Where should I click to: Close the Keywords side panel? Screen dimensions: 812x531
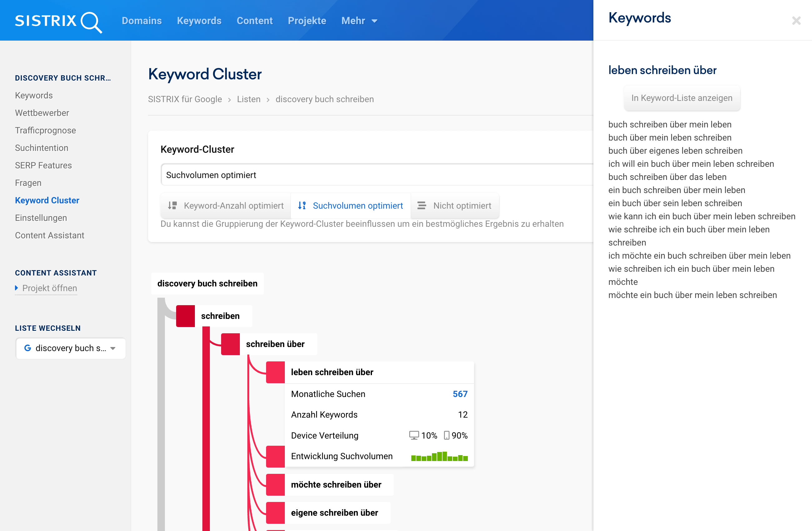796,21
